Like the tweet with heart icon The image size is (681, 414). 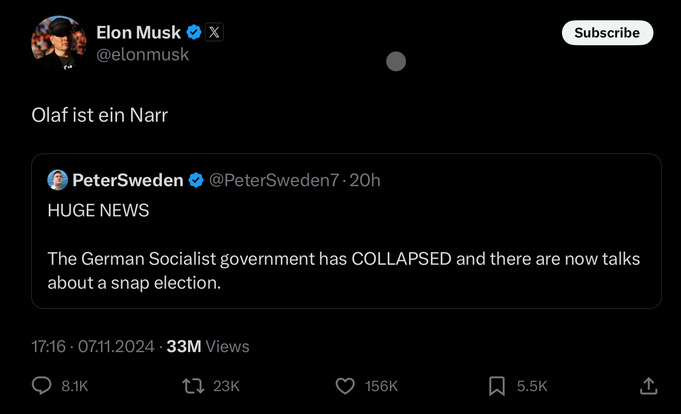[345, 385]
